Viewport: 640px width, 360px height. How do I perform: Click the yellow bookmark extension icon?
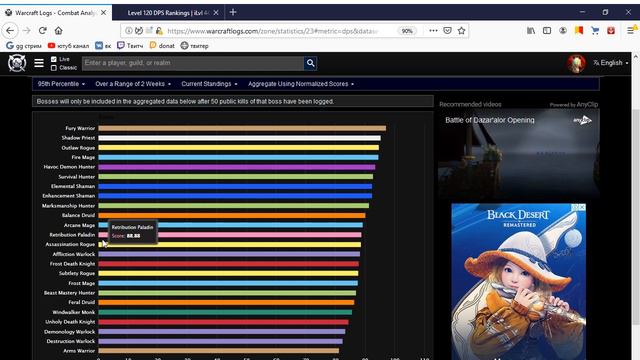pos(579,31)
